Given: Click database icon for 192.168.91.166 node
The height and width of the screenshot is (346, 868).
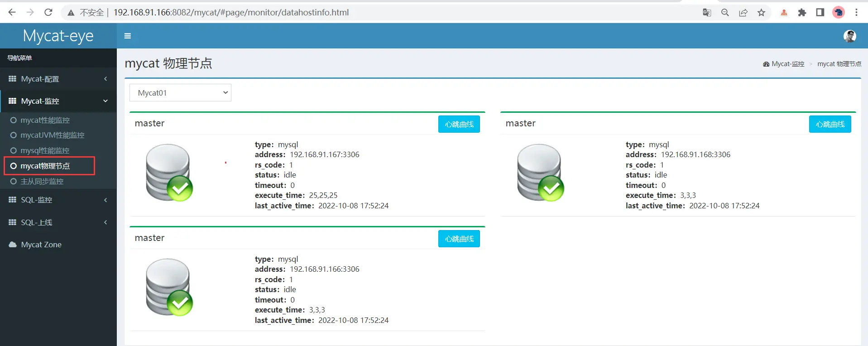Looking at the screenshot, I should tap(169, 287).
